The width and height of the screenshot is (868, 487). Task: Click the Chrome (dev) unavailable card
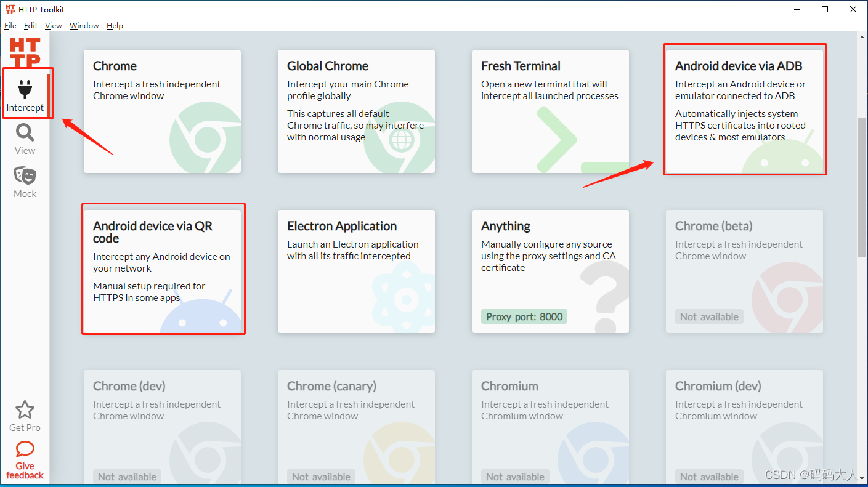(162, 427)
